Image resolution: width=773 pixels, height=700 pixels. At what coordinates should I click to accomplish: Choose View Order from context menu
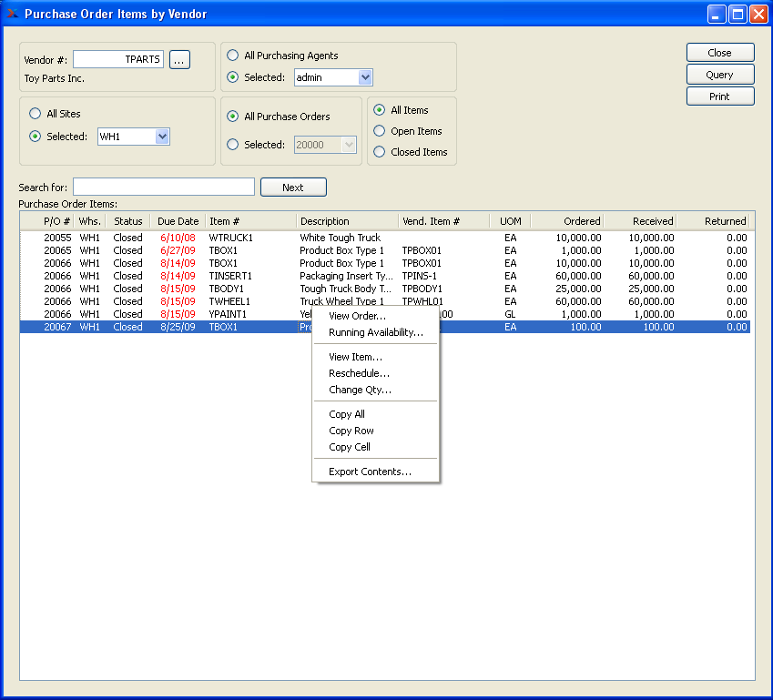357,316
